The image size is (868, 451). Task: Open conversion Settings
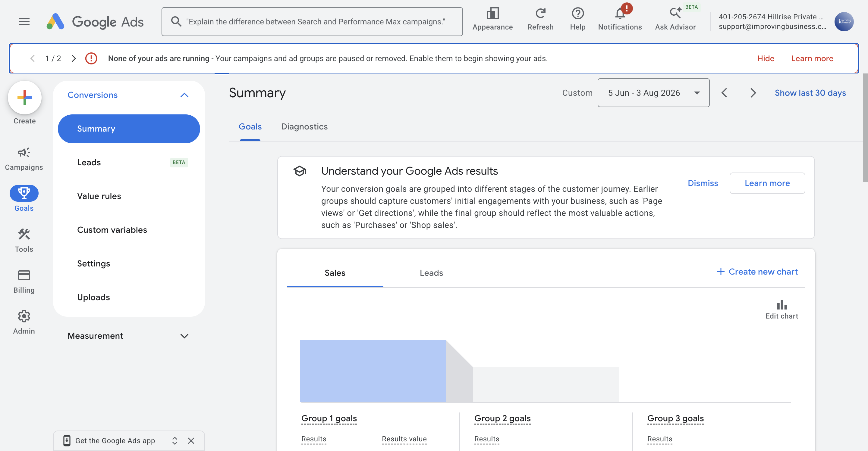click(129, 263)
